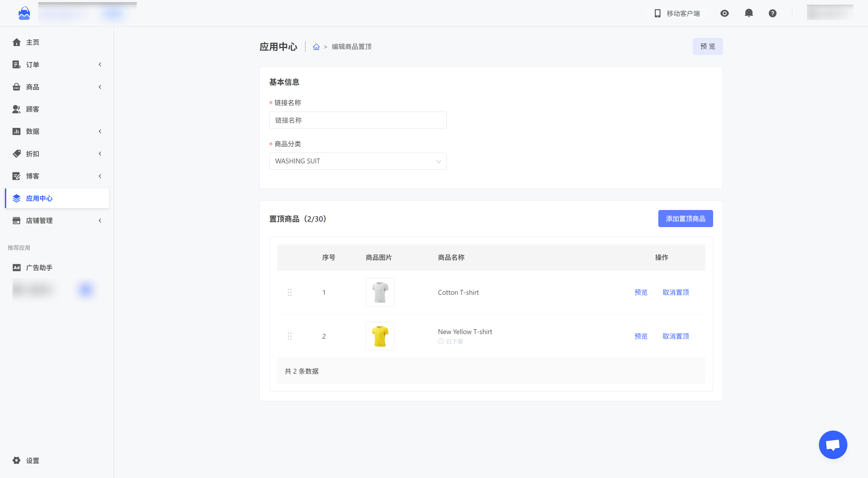Click 取消置顶 for Cotton T-shirt
Screen dimensions: 868x478
[x=675, y=292]
